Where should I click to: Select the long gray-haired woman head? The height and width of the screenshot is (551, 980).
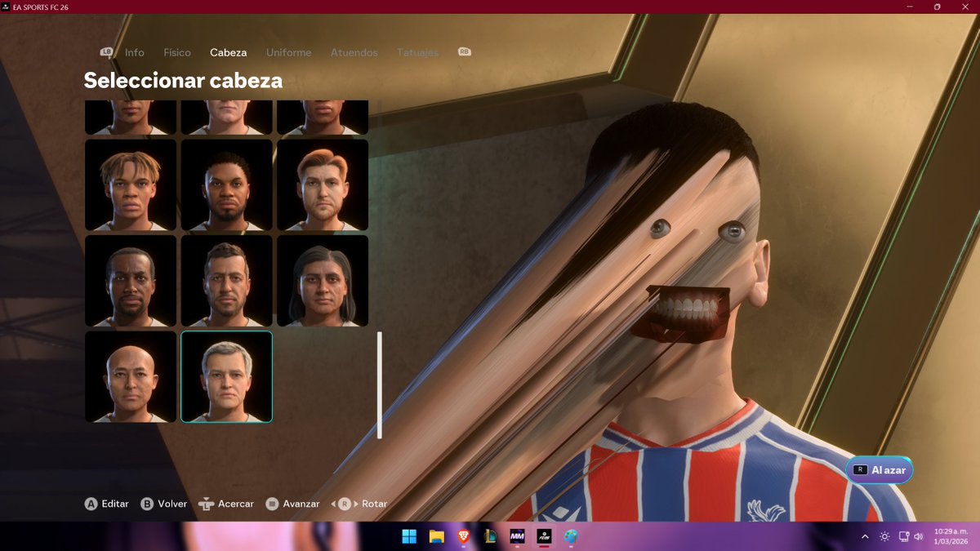tap(323, 281)
